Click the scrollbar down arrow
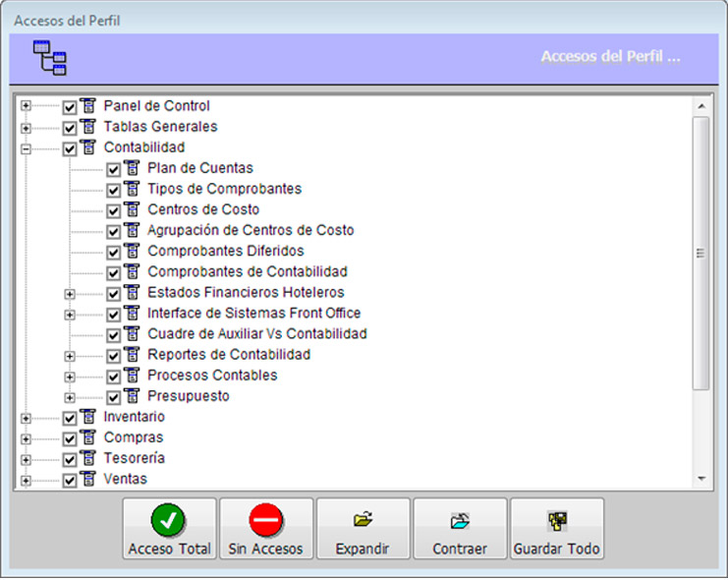Screen dimensions: 728x580 (x=700, y=478)
